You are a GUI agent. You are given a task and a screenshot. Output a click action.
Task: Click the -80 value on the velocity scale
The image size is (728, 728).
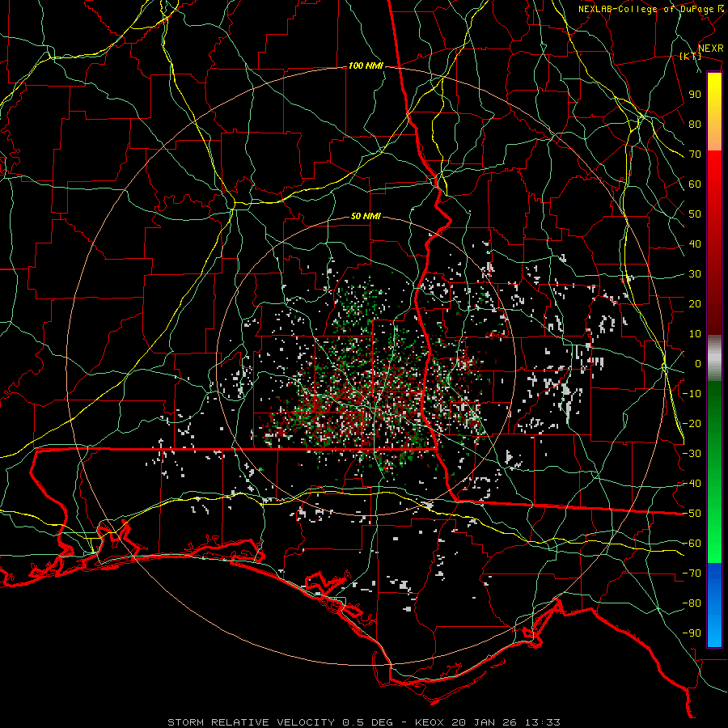[692, 603]
